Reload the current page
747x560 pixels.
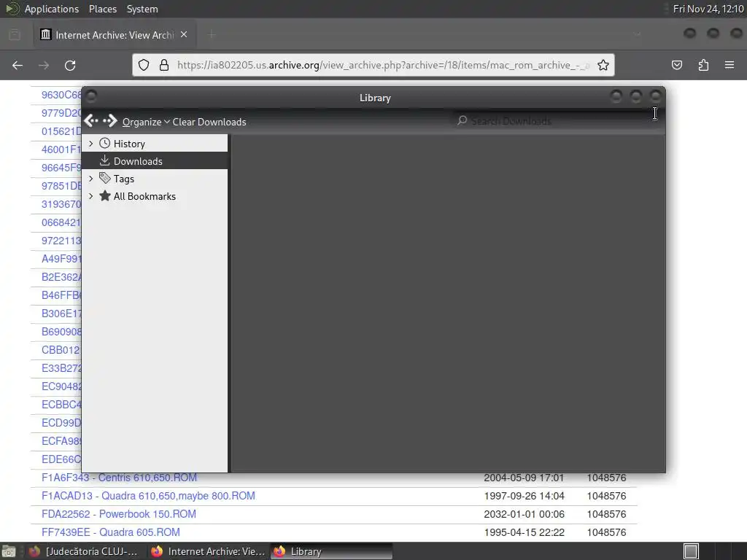point(70,65)
